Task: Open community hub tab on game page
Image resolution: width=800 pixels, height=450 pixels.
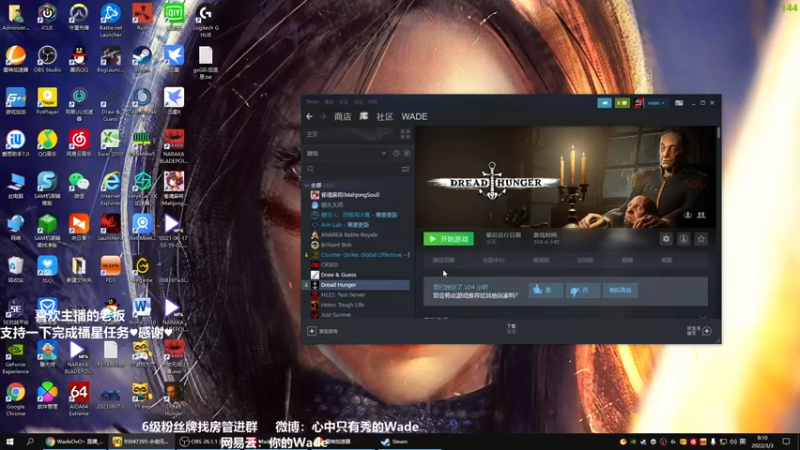Action: click(493, 260)
